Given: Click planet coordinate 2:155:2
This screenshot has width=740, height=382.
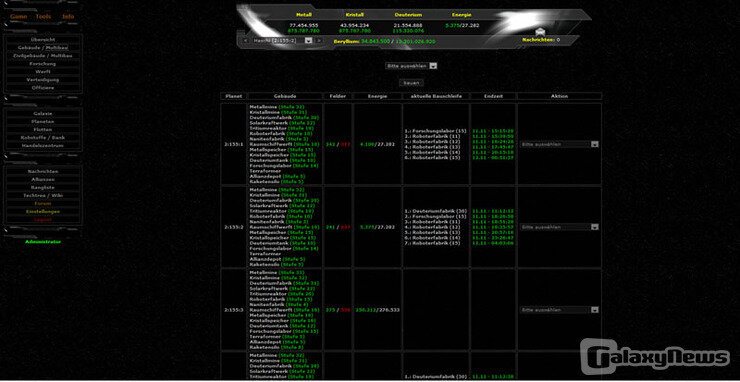Looking at the screenshot, I should 234,227.
